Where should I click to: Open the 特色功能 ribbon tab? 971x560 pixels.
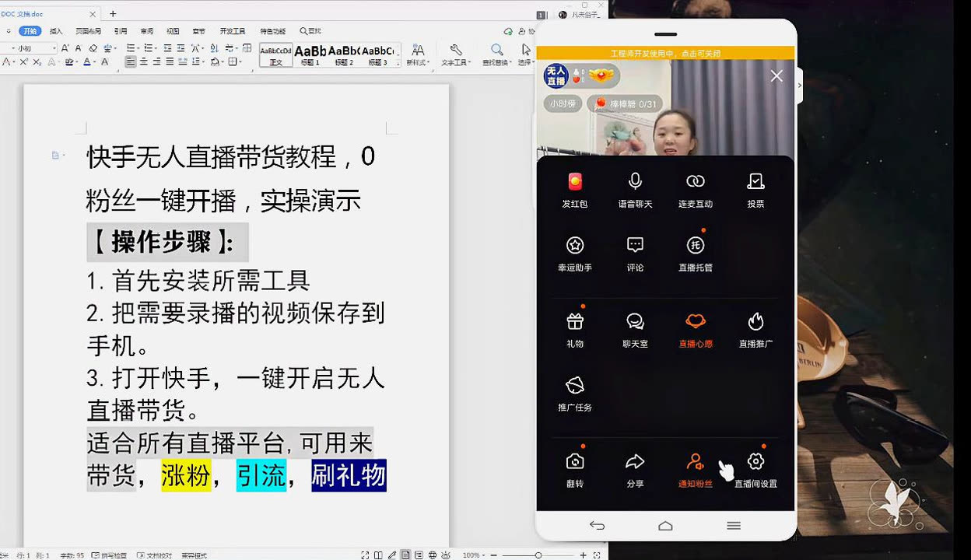(x=272, y=31)
